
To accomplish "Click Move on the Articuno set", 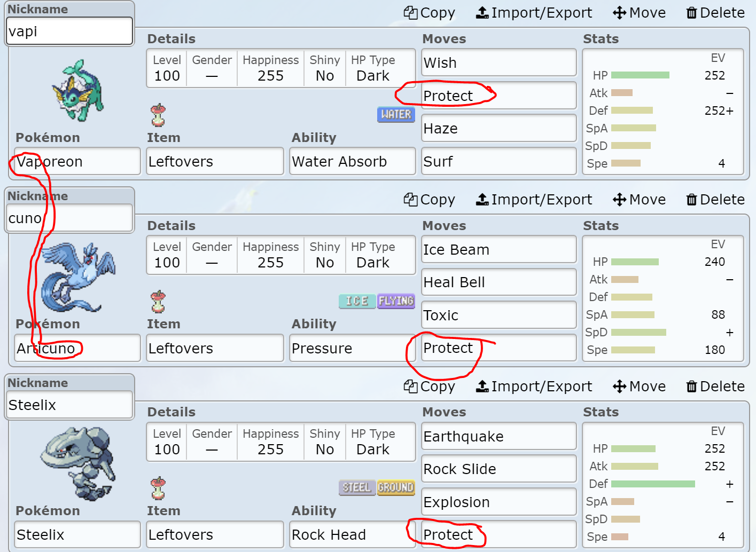I will pyautogui.click(x=639, y=200).
